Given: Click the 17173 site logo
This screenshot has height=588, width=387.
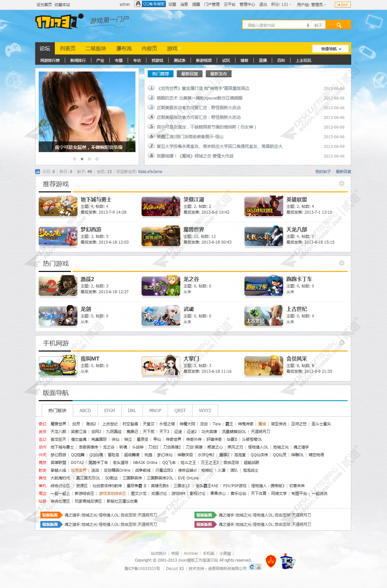Looking at the screenshot, I should tap(59, 21).
